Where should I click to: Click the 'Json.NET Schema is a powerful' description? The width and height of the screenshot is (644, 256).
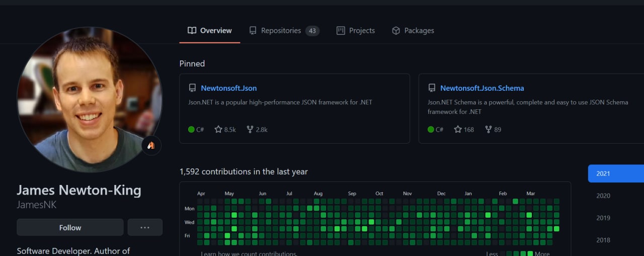coord(528,107)
